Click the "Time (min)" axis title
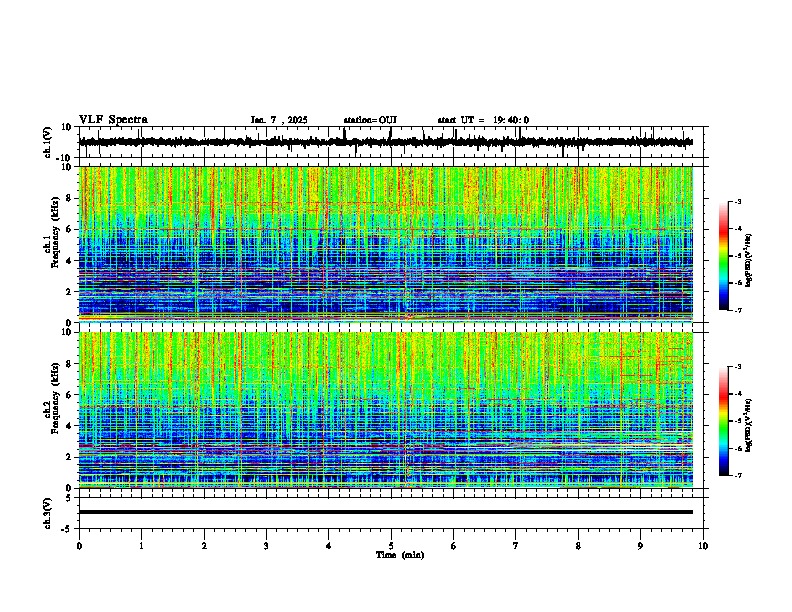Image resolution: width=792 pixels, height=612 pixels. 400,555
